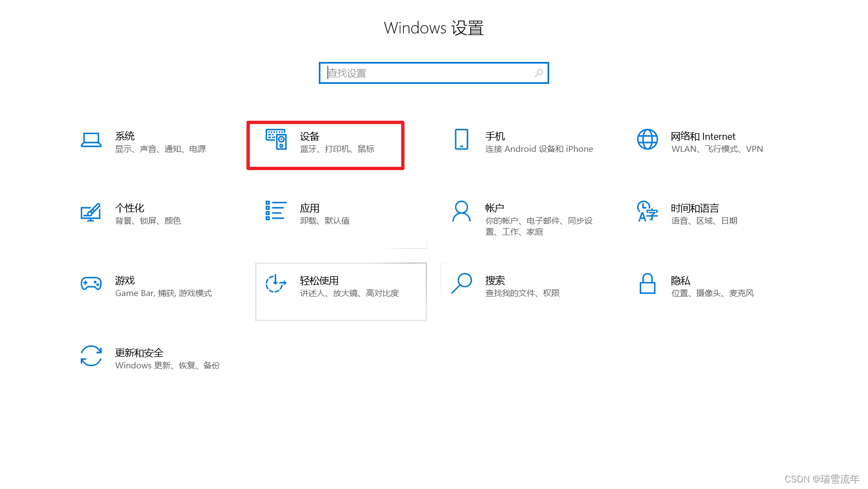
Task: Click the 应用 list icon
Action: (x=275, y=211)
